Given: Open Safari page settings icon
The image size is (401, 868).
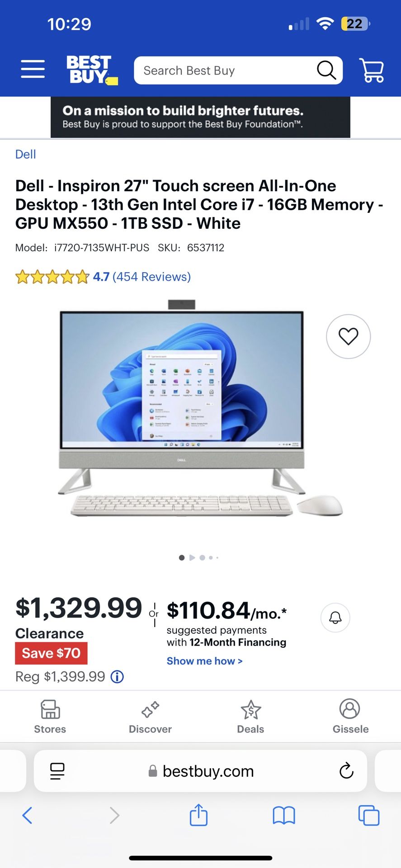Looking at the screenshot, I should [x=57, y=771].
